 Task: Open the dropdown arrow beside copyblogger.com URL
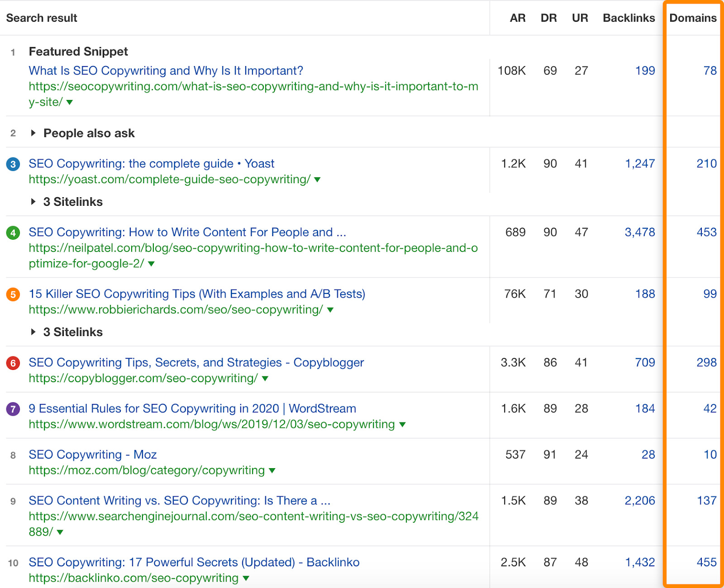tap(265, 379)
